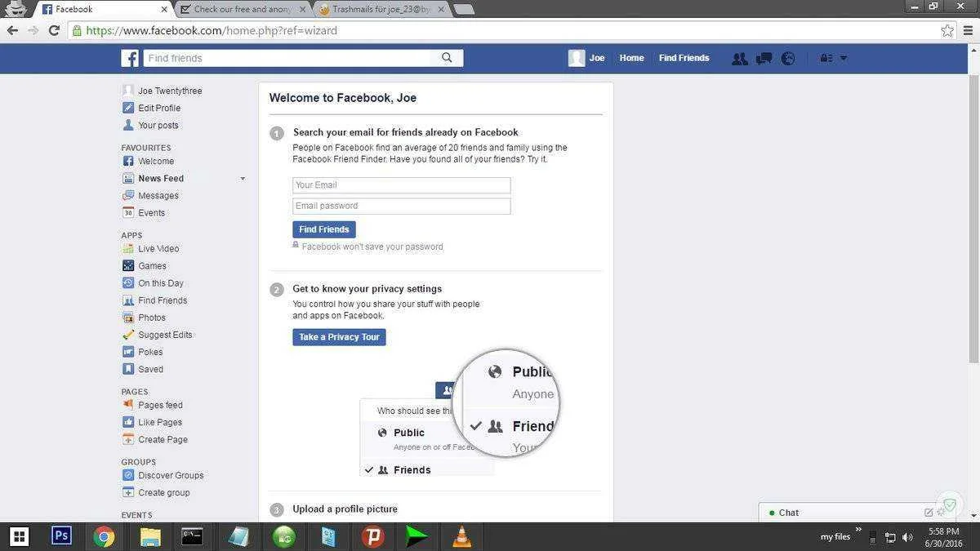Image resolution: width=980 pixels, height=551 pixels.
Task: Click volume icon in system tray
Action: (907, 537)
